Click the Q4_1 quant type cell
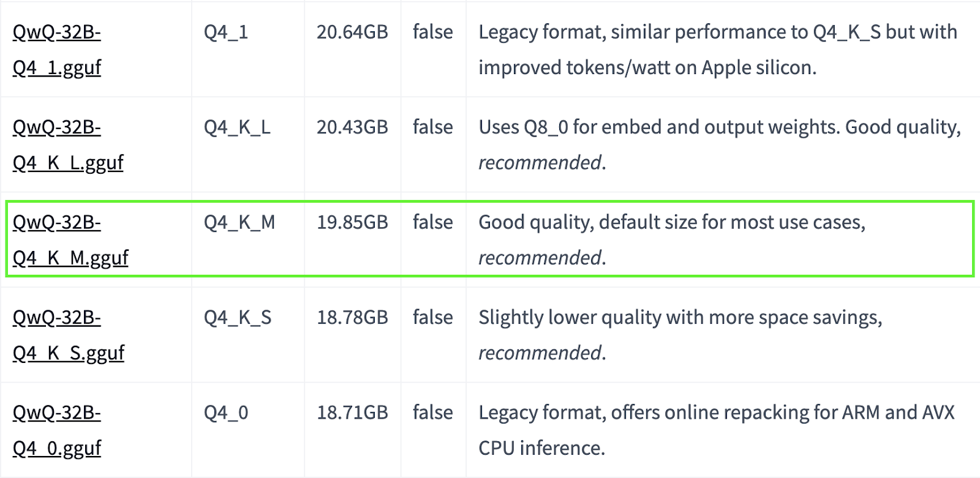980x478 pixels. click(x=226, y=32)
